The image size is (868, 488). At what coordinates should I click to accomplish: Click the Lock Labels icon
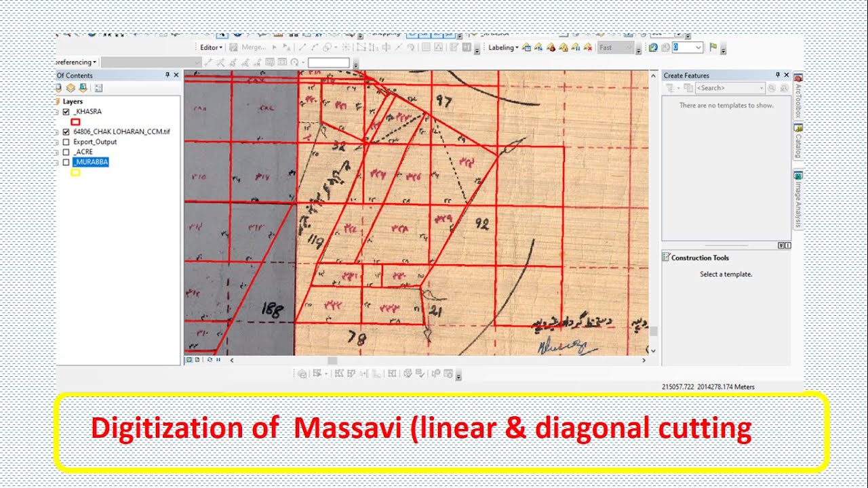coord(564,47)
